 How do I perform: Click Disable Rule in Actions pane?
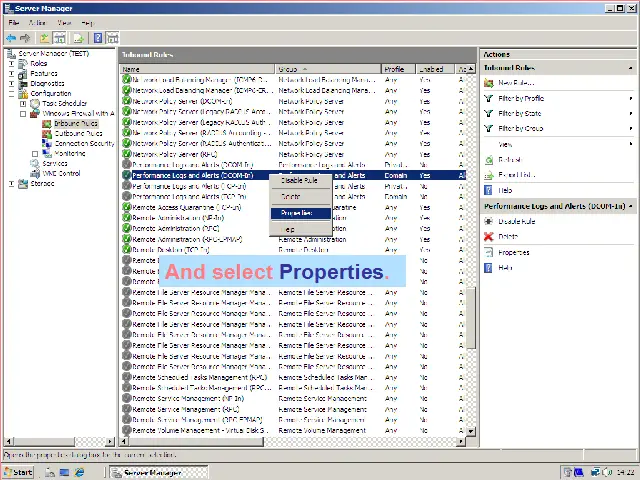pyautogui.click(x=516, y=222)
